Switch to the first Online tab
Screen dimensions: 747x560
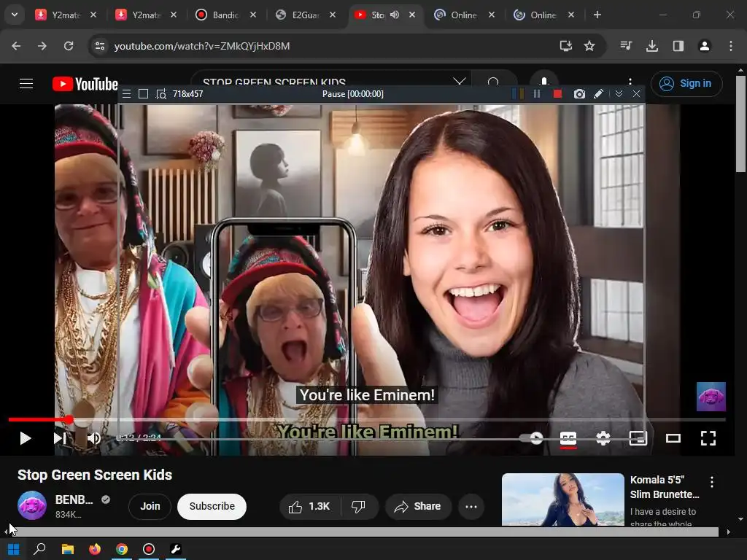[x=464, y=15]
